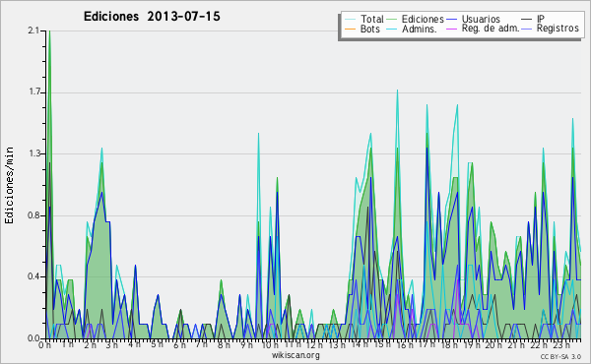Click the chart title Ediciones 2013-07-15
Screen dimensions: 591x364
[152, 16]
